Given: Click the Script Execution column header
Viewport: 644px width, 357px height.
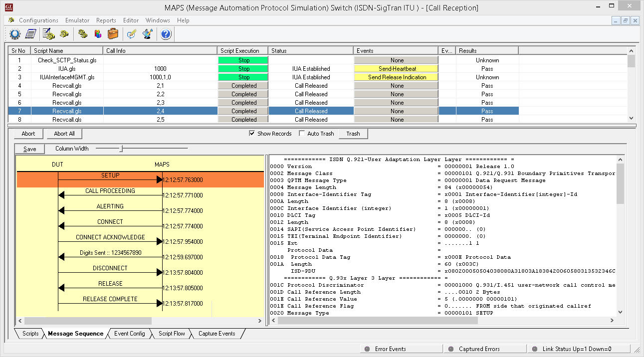Looking at the screenshot, I should tap(243, 50).
